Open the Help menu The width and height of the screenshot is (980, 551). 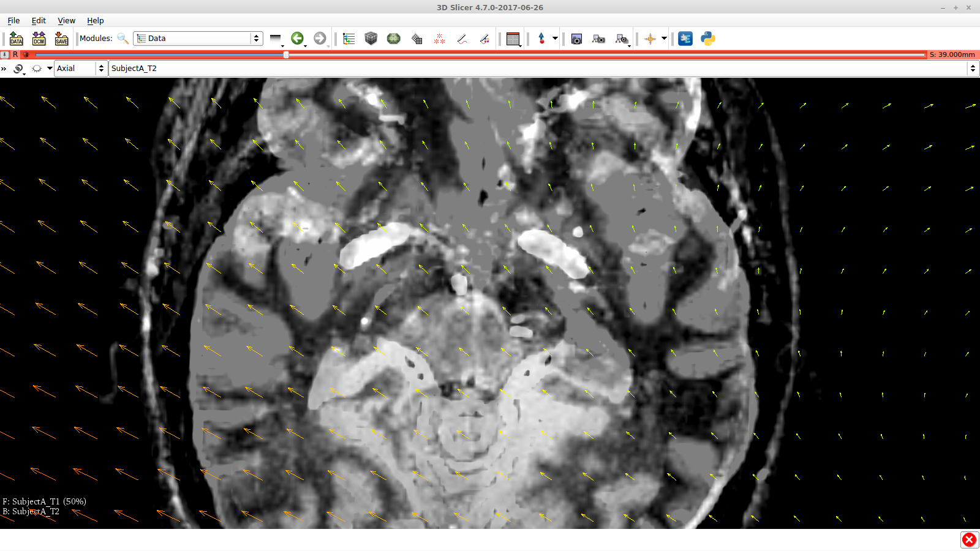(x=95, y=20)
